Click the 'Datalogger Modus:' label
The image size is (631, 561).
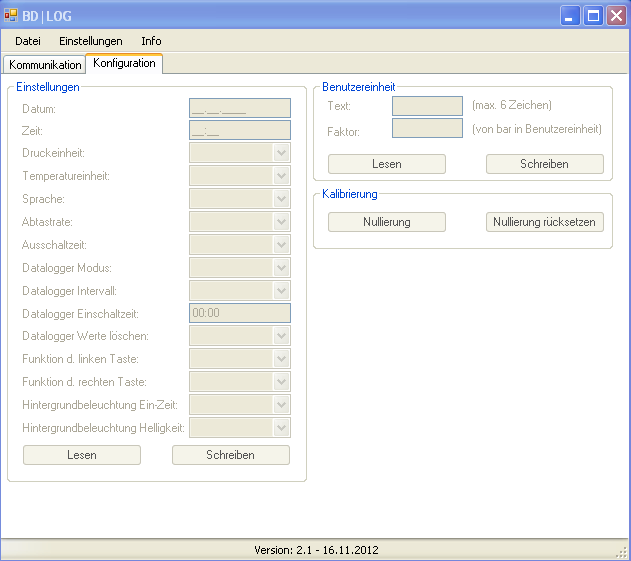coord(67,268)
